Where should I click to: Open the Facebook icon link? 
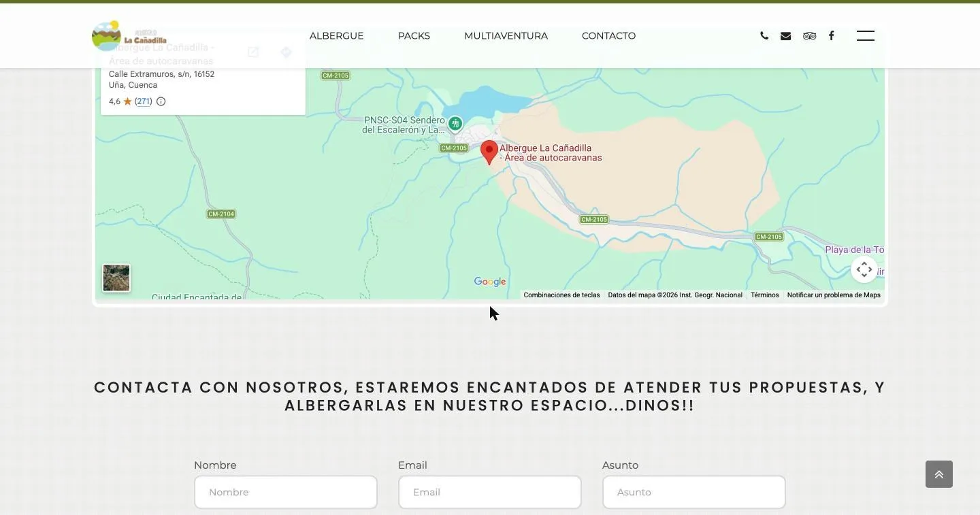(x=831, y=36)
